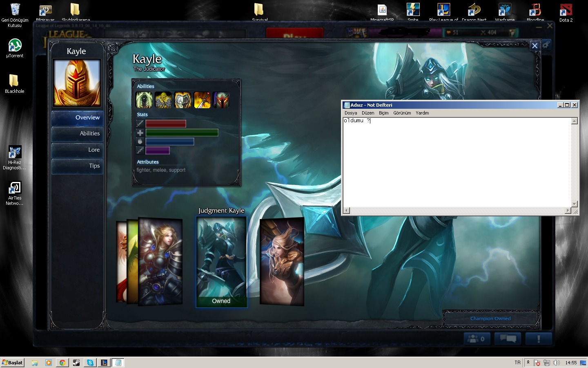Image resolution: width=588 pixels, height=368 pixels.
Task: Select the Judgment Kayle skin card
Action: coord(221,262)
